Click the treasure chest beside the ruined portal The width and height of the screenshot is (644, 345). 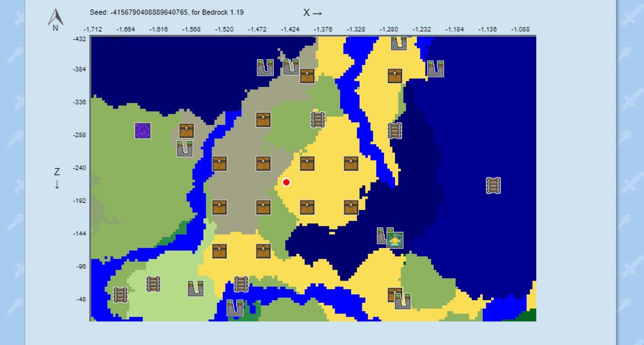click(187, 131)
